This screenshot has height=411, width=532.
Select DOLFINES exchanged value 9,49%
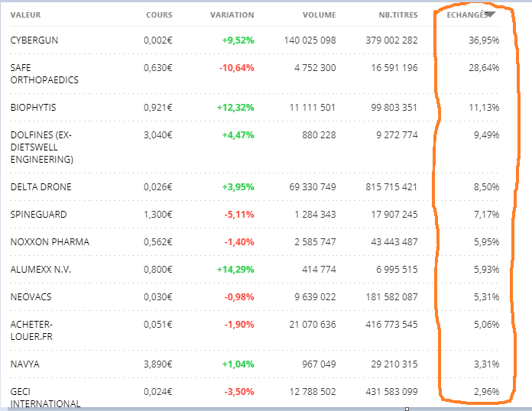[487, 135]
